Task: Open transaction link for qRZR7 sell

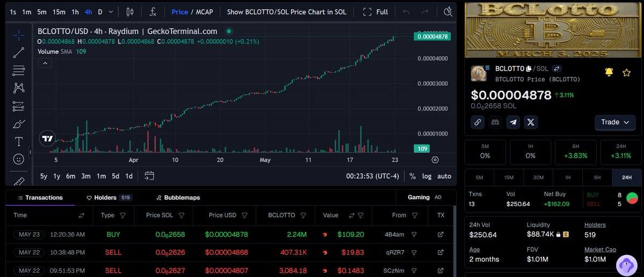Action: click(x=441, y=252)
